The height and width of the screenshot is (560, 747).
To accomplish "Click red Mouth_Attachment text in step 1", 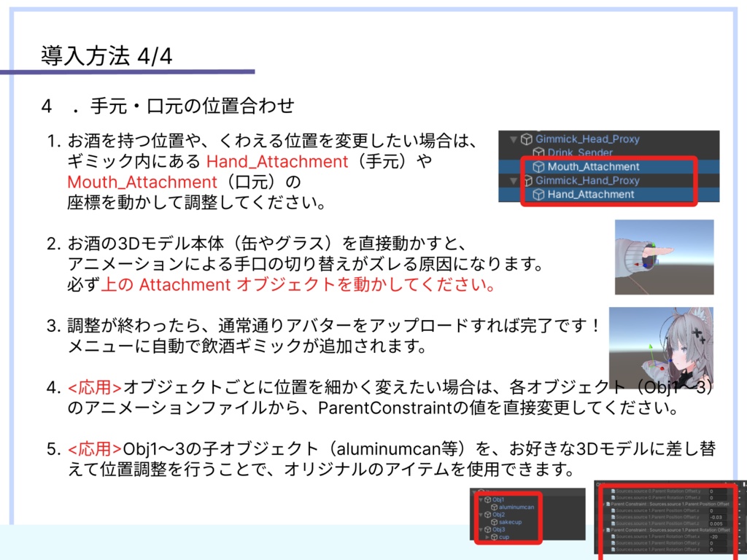I will (142, 182).
